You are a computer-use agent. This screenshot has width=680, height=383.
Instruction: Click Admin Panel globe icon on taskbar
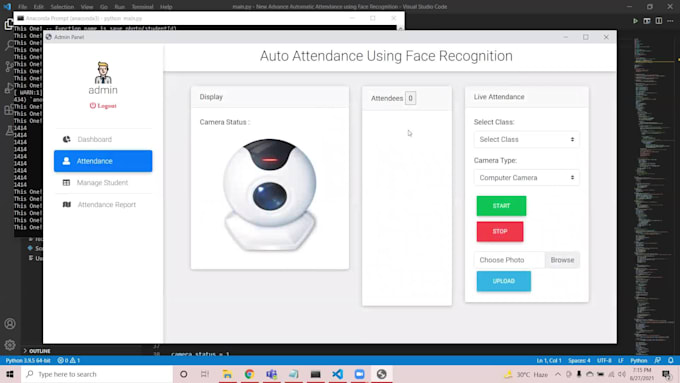pyautogui.click(x=382, y=374)
